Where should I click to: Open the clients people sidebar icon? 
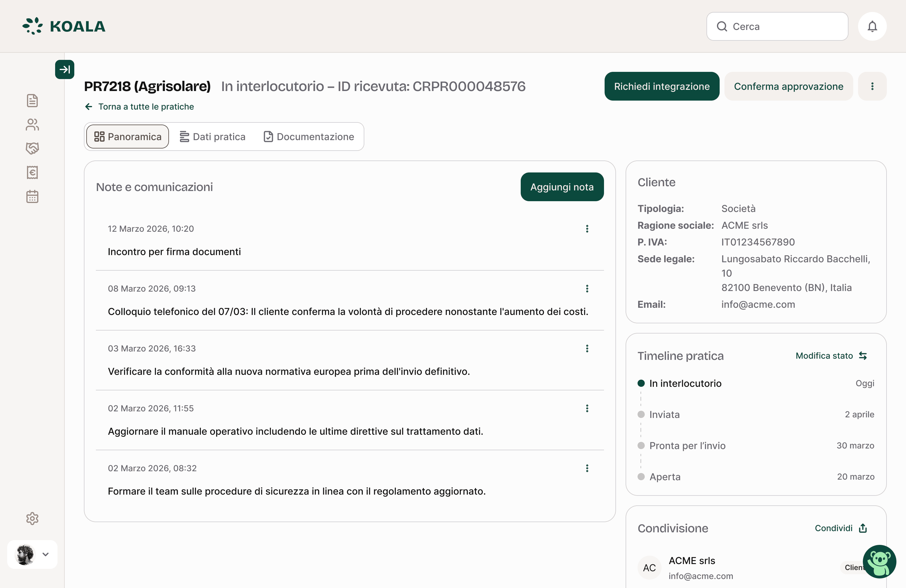point(32,124)
